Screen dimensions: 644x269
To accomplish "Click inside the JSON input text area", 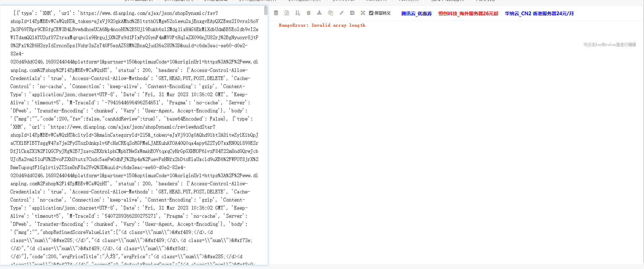I will [x=134, y=135].
